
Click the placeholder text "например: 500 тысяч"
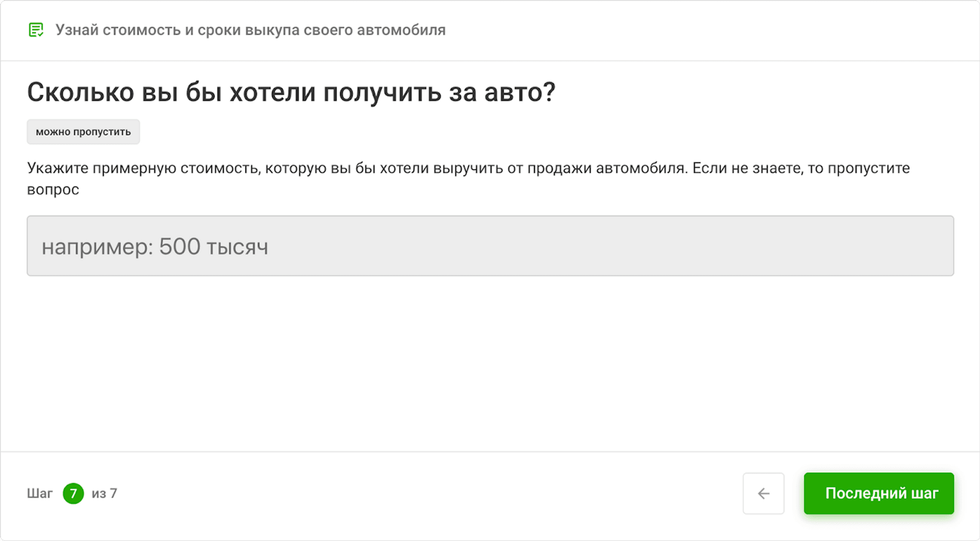click(155, 247)
